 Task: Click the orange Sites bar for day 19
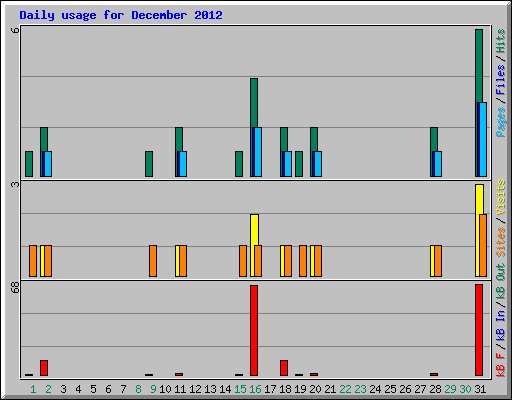click(303, 261)
